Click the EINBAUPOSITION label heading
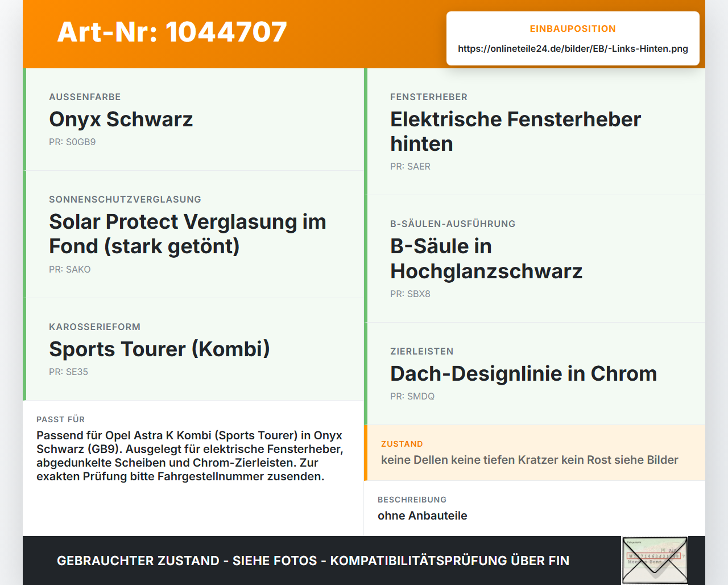 click(573, 28)
